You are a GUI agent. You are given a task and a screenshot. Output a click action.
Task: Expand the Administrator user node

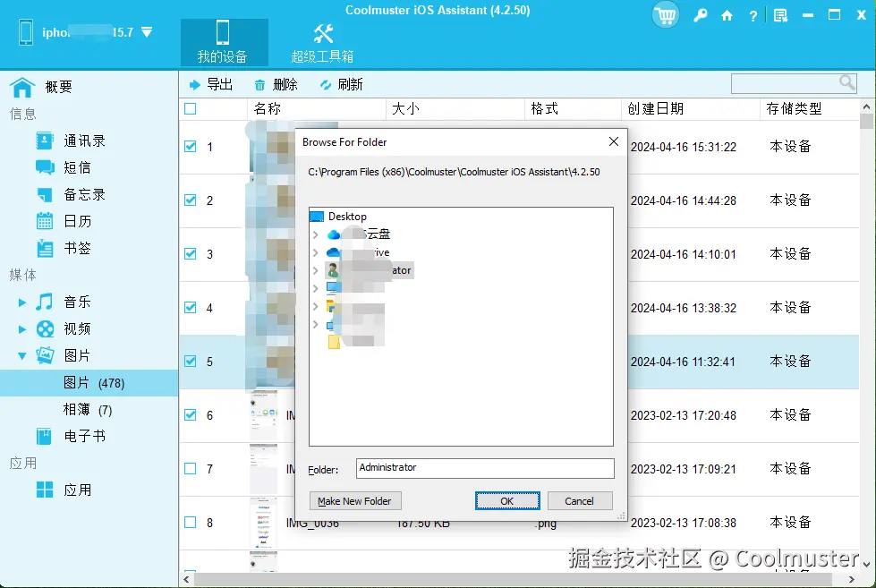point(316,270)
